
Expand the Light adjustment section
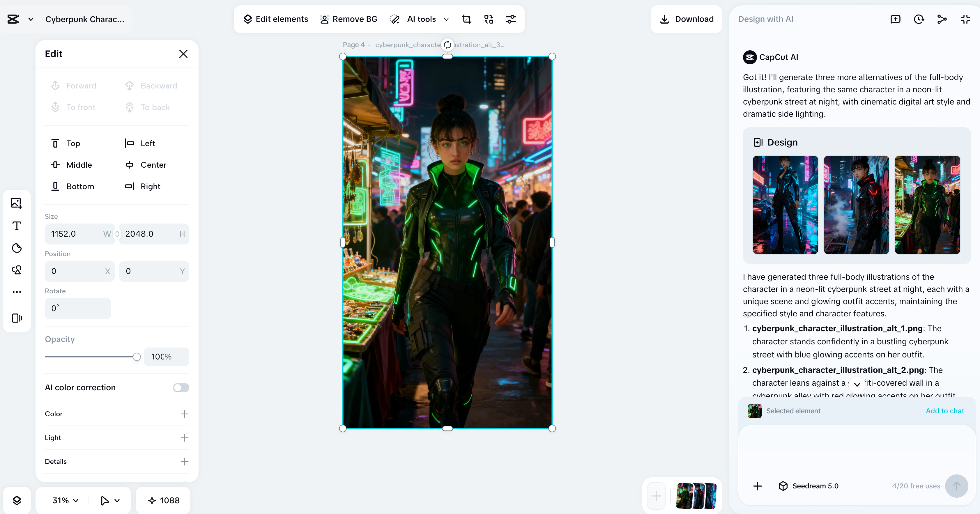(x=184, y=437)
